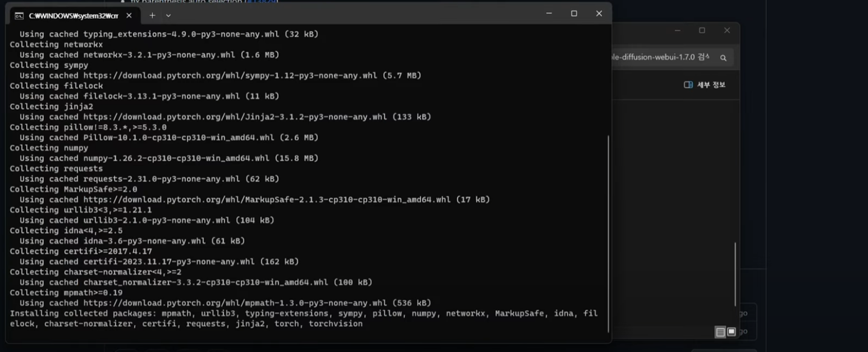The height and width of the screenshot is (352, 868).
Task: Click the "Collecting charset-normalizer<4,>=2" line
Action: click(95, 272)
